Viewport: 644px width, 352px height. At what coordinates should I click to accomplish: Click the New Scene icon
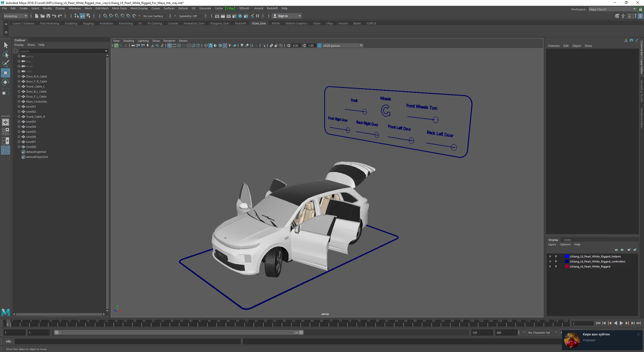[36, 16]
